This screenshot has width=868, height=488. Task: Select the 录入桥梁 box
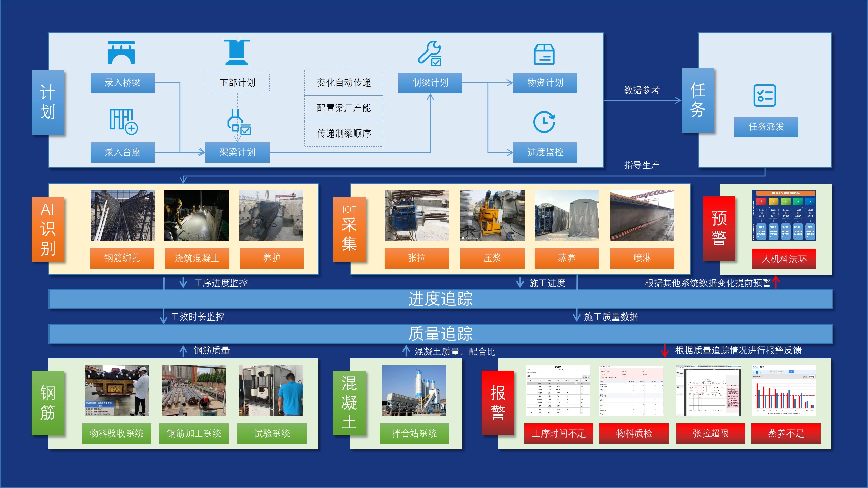[x=122, y=83]
